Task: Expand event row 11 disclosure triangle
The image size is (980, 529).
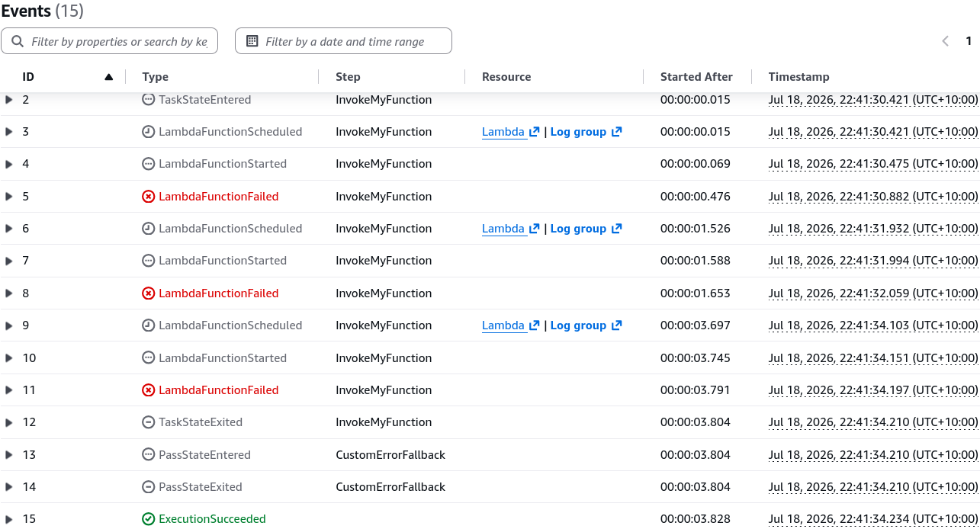Action: (9, 390)
